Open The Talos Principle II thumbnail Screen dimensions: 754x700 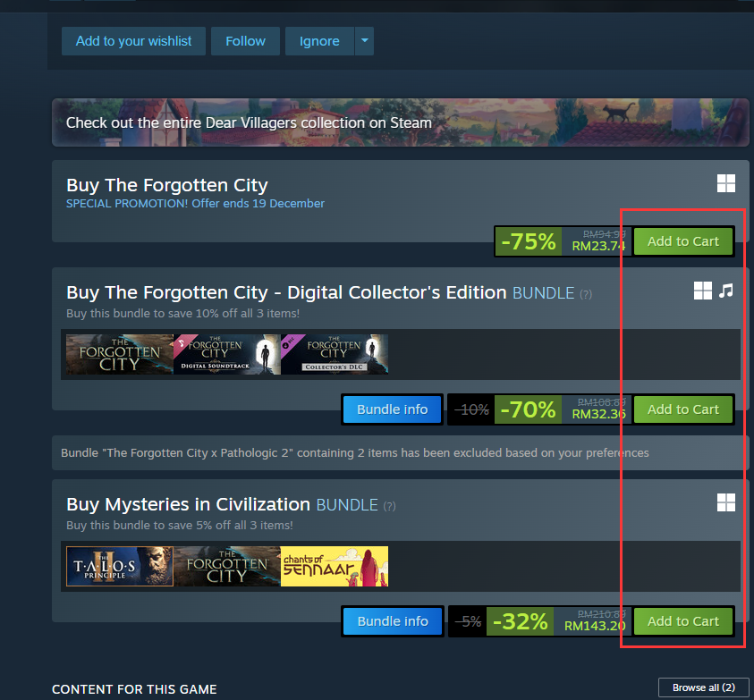[120, 566]
